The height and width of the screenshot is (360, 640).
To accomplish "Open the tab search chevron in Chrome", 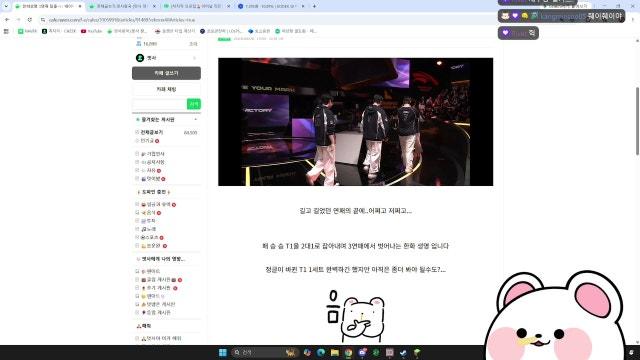I will [6, 6].
